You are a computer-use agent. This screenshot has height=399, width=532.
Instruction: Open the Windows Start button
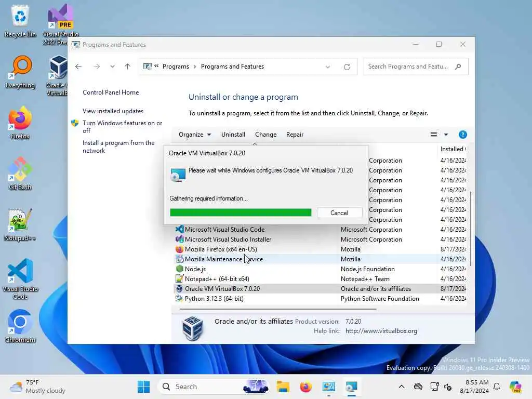pyautogui.click(x=143, y=387)
